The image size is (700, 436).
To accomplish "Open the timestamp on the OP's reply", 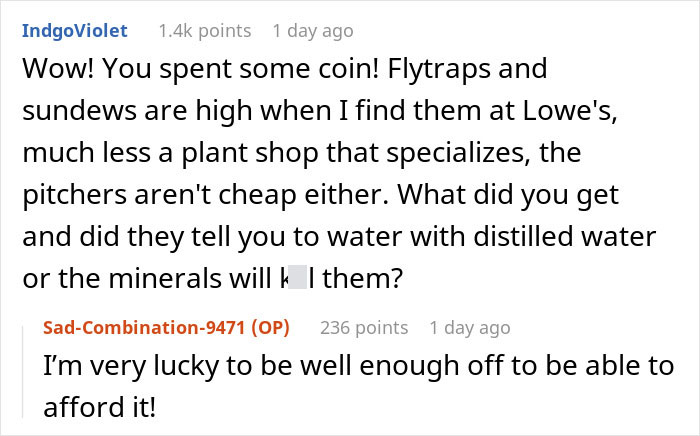I will [x=469, y=327].
